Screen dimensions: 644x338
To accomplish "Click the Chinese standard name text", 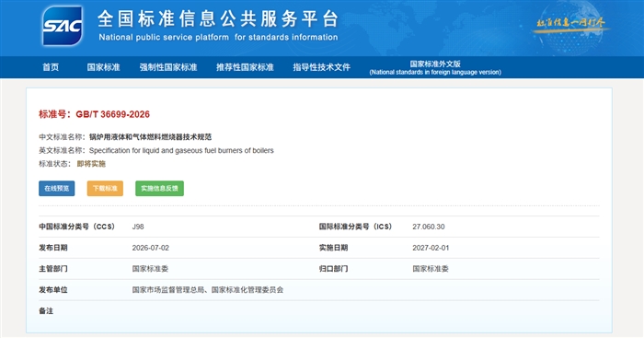I will (x=150, y=137).
